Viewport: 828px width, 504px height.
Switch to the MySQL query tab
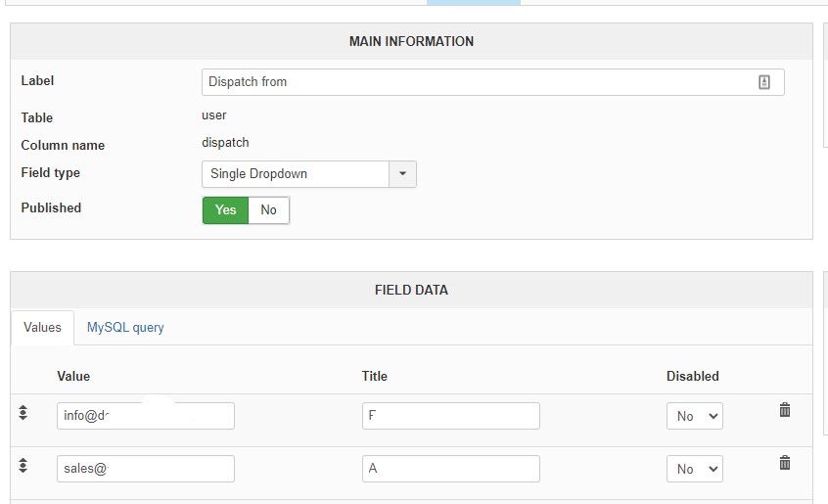tap(125, 328)
